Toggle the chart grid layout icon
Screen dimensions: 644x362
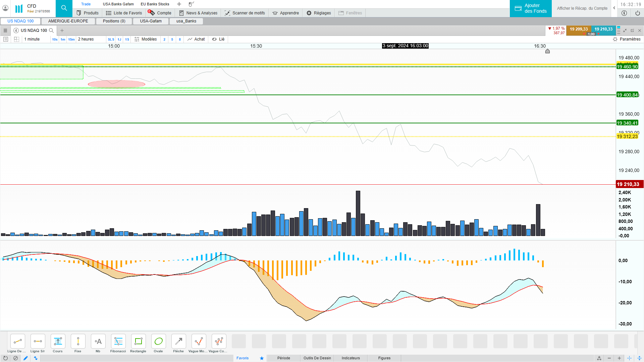coord(16,39)
